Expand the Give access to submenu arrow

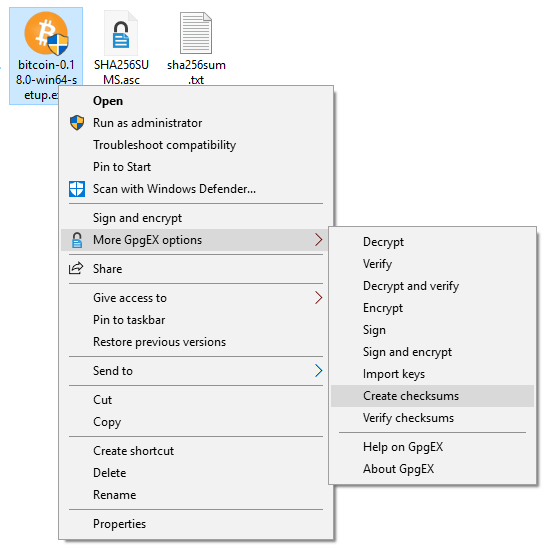[318, 298]
